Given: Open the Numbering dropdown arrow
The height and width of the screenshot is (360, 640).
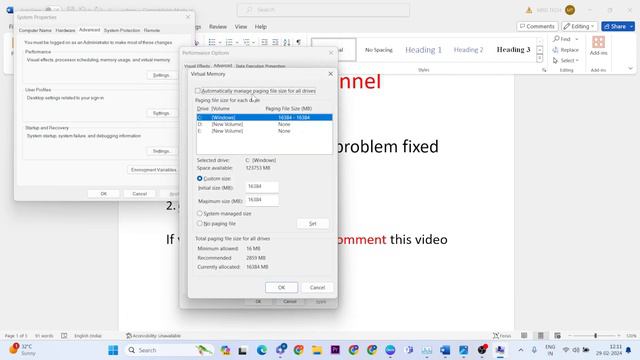Looking at the screenshot, I should [237, 42].
